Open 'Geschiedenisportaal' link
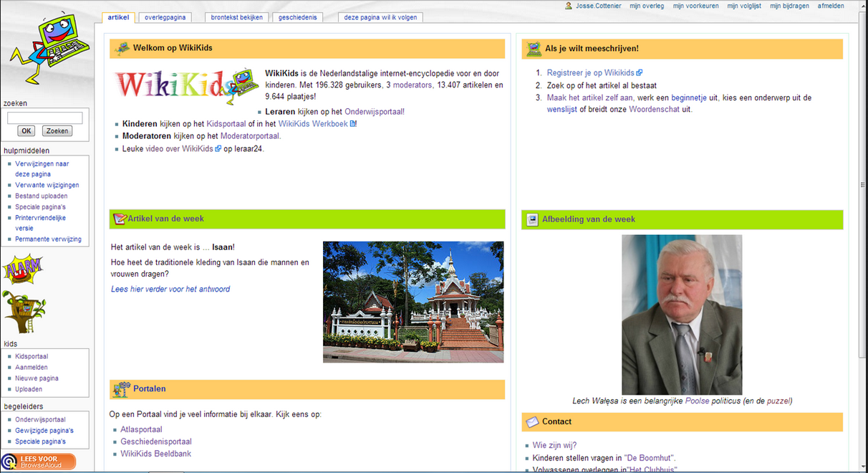Viewport: 868px width, 473px height. (156, 442)
